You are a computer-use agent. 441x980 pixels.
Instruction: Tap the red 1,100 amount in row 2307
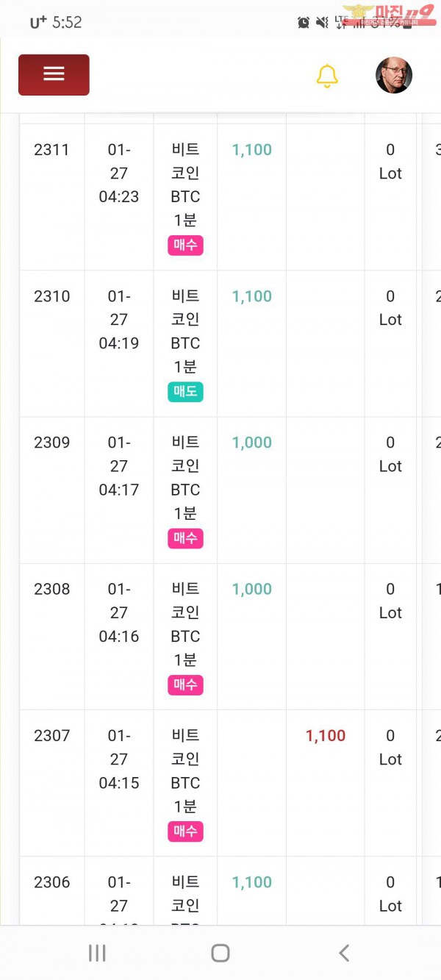coord(326,736)
